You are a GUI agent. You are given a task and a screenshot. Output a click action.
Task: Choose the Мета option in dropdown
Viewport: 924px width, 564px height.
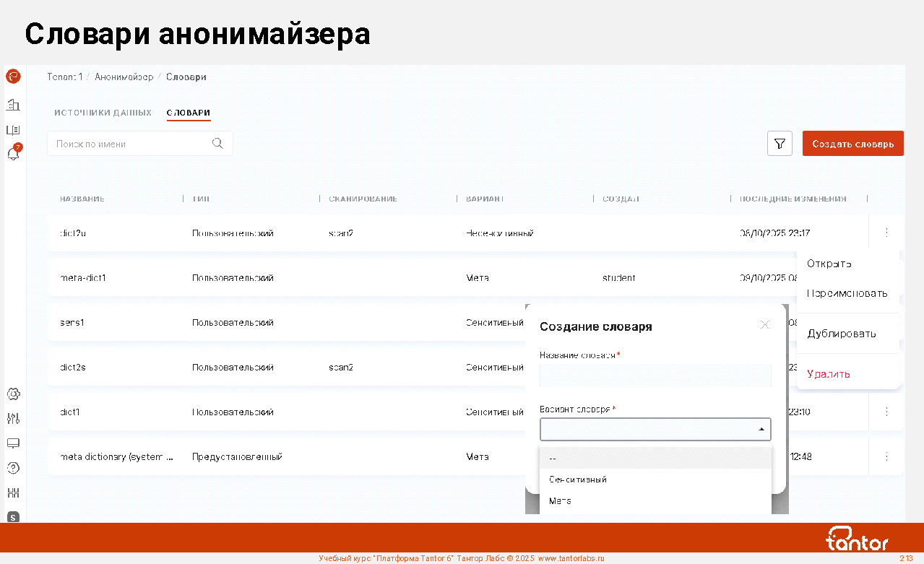click(x=561, y=500)
